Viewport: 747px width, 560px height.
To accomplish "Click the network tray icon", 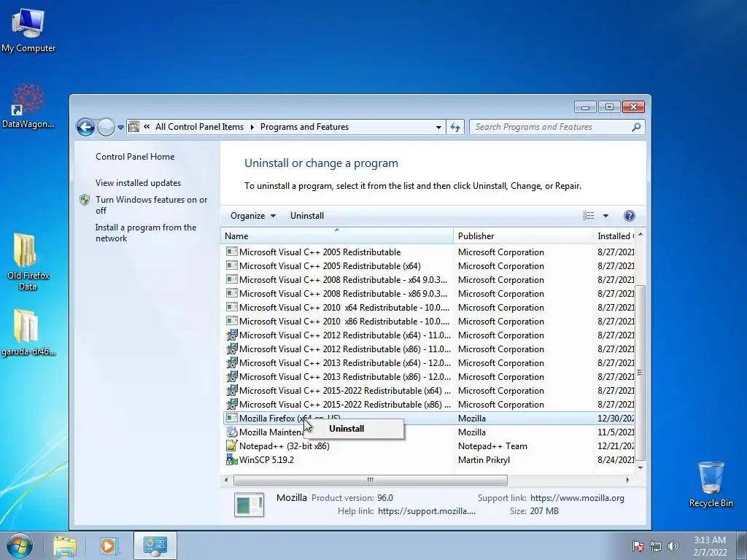I will 656,545.
